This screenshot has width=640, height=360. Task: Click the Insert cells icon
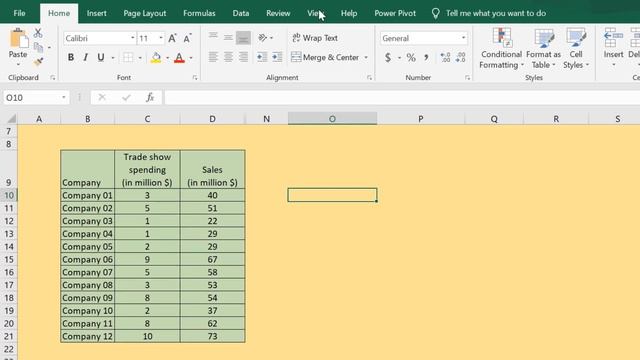(x=613, y=38)
